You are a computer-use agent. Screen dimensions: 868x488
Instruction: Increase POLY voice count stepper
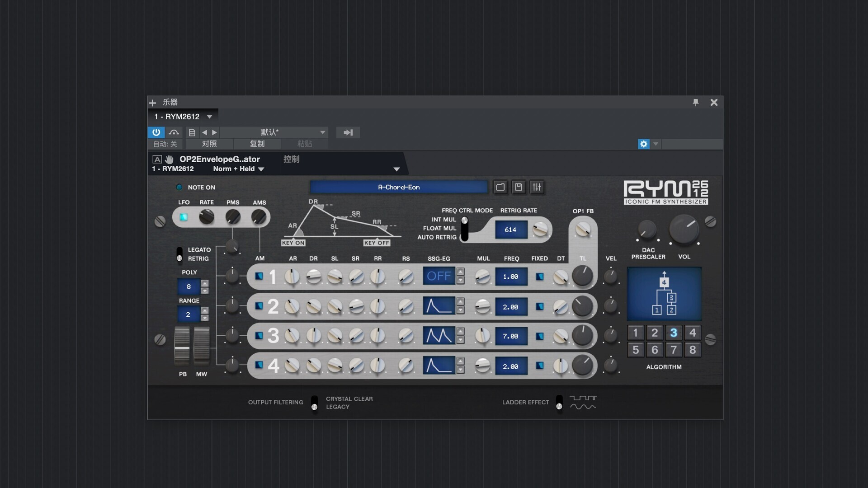pyautogui.click(x=205, y=283)
